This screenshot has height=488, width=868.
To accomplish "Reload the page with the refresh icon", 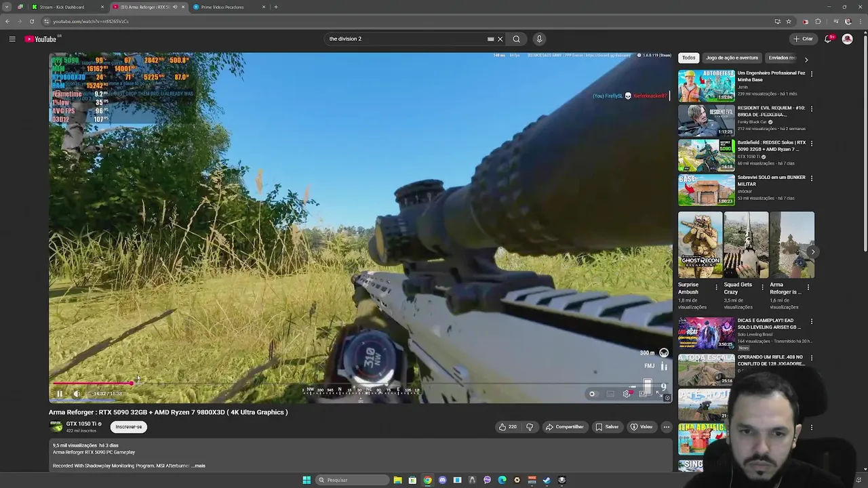I will (31, 22).
